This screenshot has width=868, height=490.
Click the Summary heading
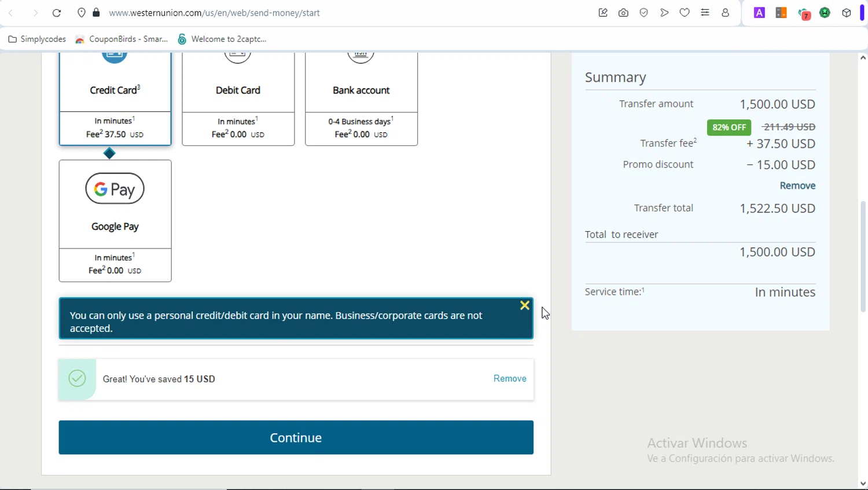pyautogui.click(x=615, y=78)
